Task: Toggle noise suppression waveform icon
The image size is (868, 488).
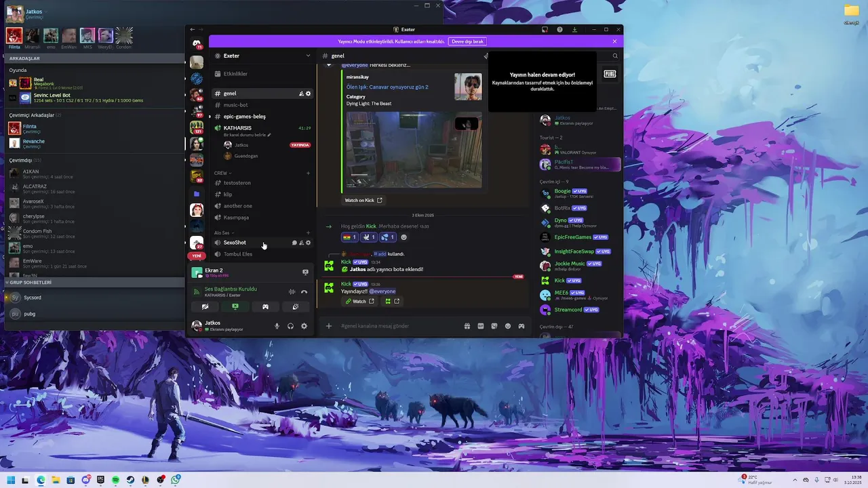Action: (292, 292)
